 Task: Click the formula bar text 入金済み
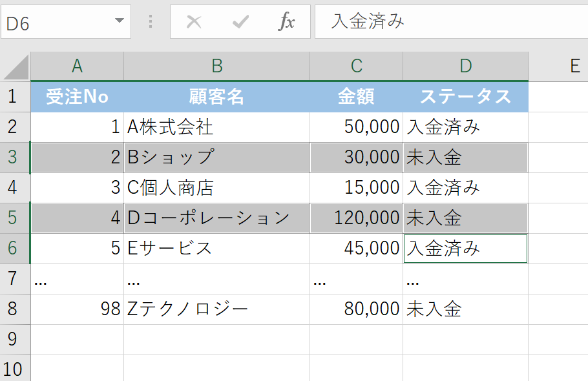(368, 21)
